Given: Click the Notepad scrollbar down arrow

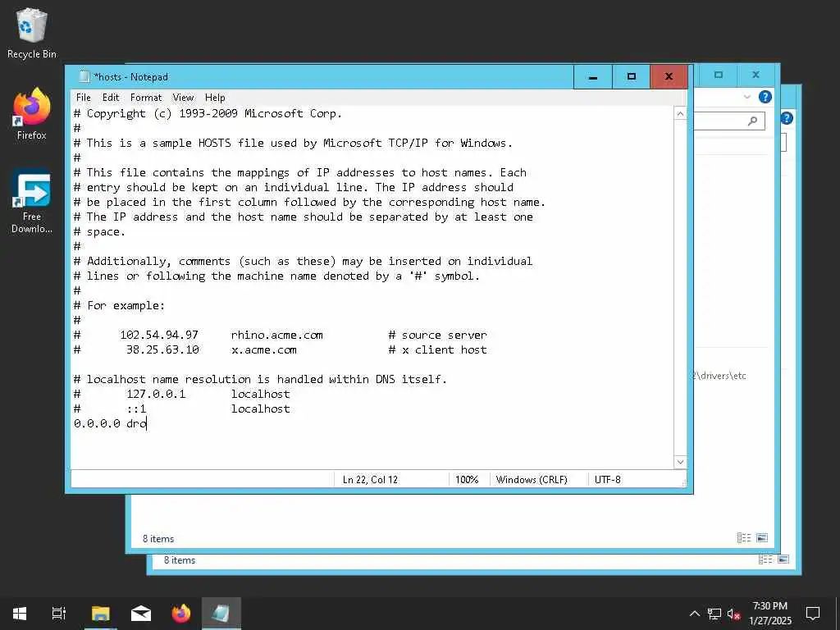Looking at the screenshot, I should [x=680, y=462].
